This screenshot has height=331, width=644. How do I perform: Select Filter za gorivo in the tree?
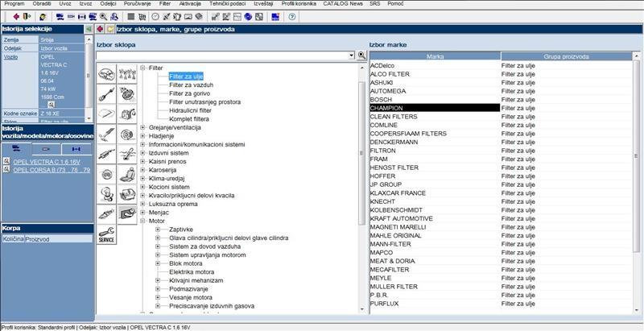[189, 93]
